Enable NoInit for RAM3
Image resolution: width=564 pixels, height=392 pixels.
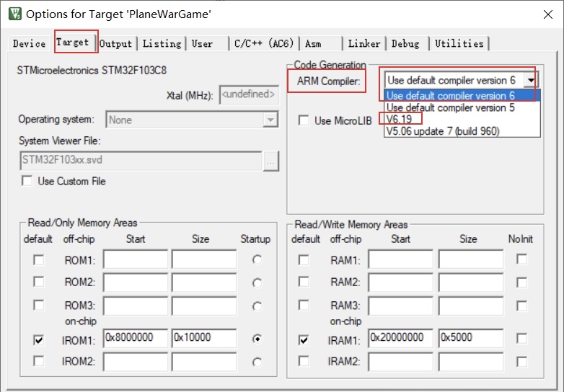tap(522, 306)
